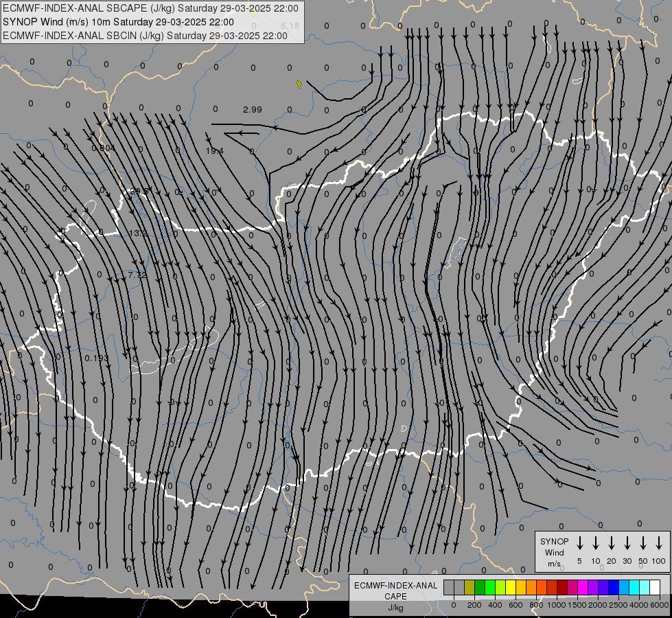Click the ECMWF-INDEX-ANAL legend label
Screen dimensions: 672x618
click(395, 586)
